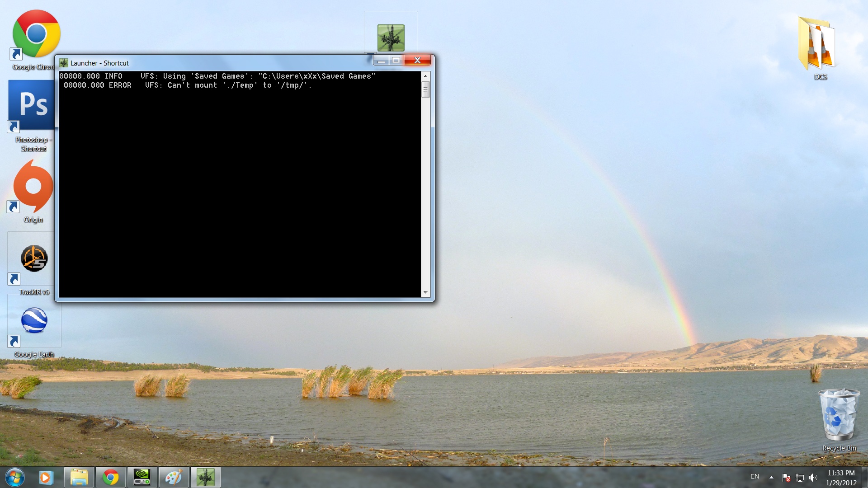This screenshot has width=868, height=488.
Task: Select Launcher helicopter icon in taskbar
Action: (206, 478)
